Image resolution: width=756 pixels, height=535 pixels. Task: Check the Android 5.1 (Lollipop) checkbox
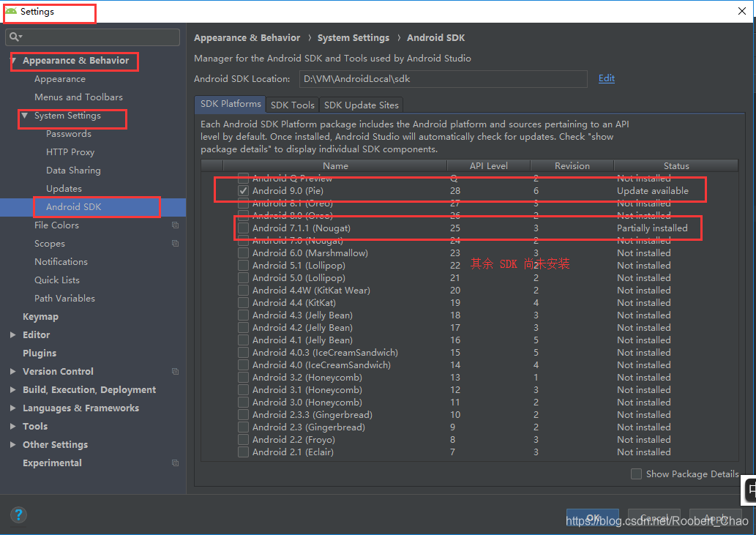[244, 266]
